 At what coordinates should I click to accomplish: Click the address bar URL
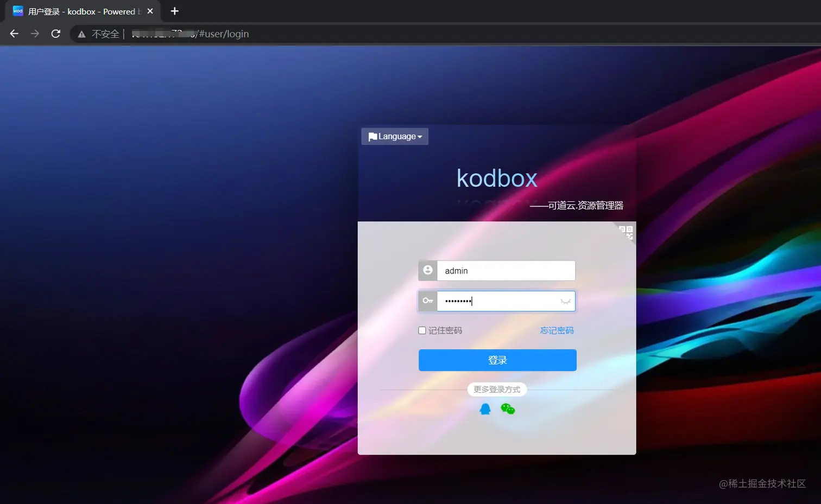tap(190, 34)
